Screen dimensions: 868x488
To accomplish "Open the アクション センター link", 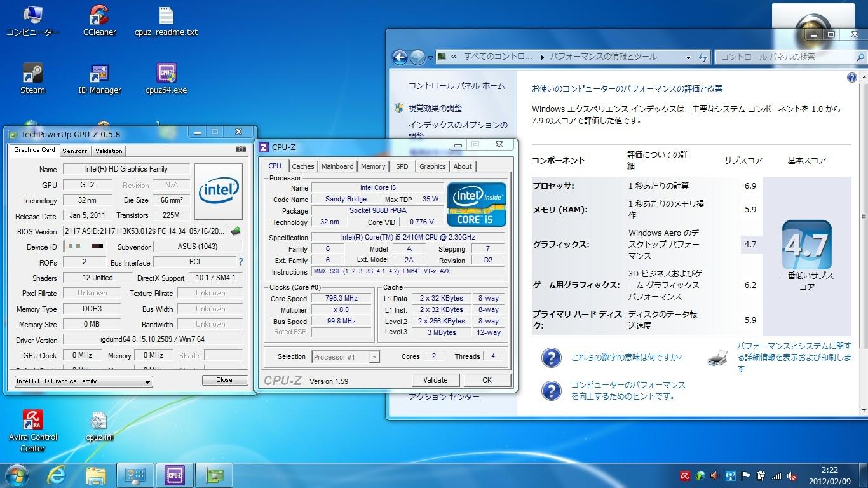I will (x=444, y=397).
